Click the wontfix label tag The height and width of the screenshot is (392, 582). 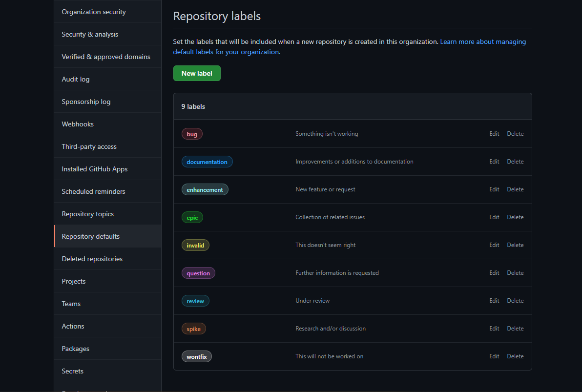(197, 357)
